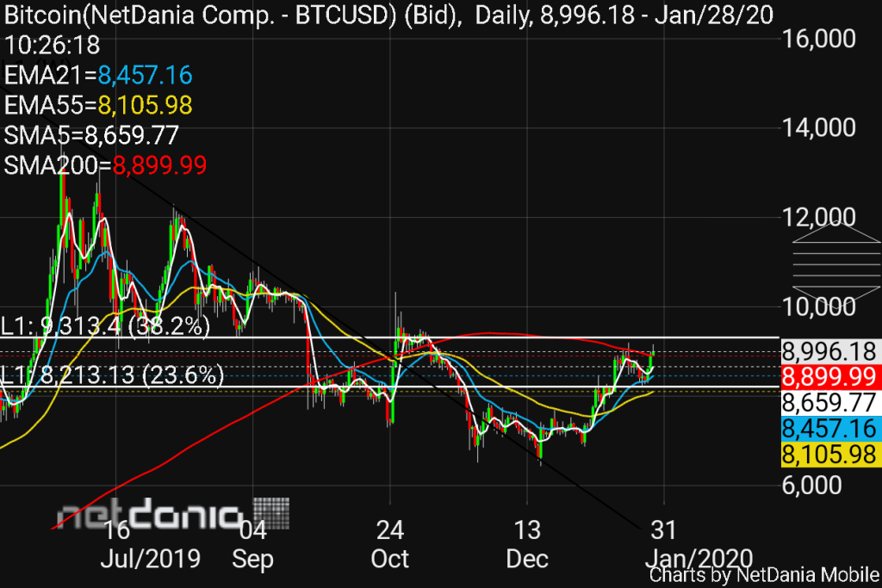Click the 10,000 price axis label

pyautogui.click(x=819, y=306)
